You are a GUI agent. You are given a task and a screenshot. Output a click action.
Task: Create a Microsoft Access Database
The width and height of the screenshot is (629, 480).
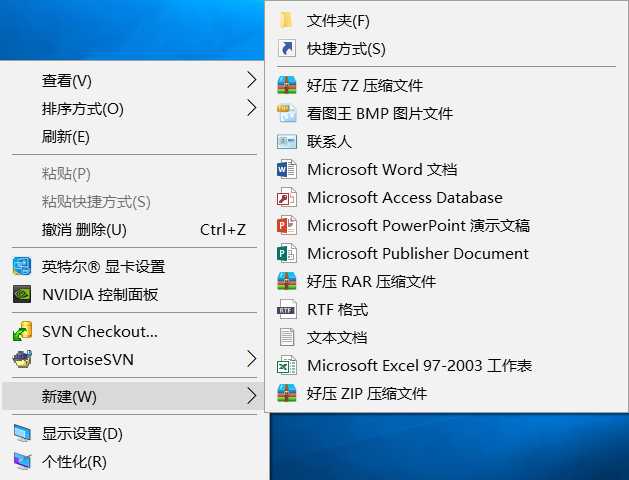pyautogui.click(x=446, y=197)
